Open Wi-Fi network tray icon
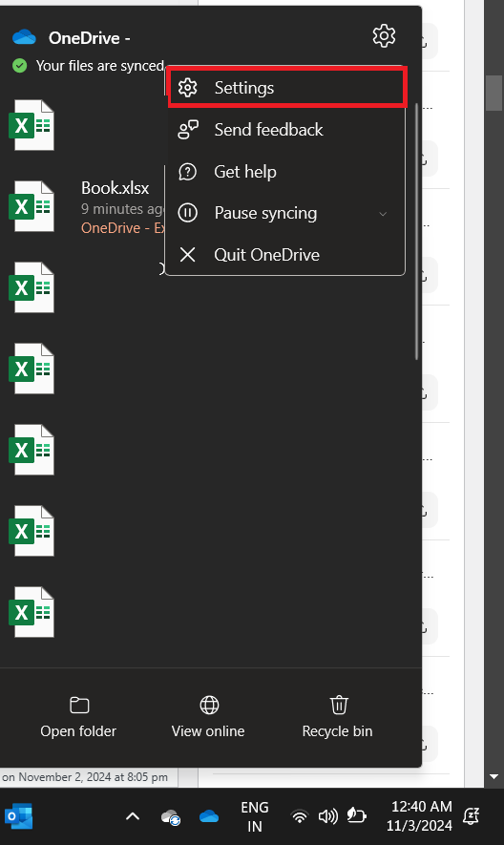This screenshot has width=504, height=845. [300, 816]
